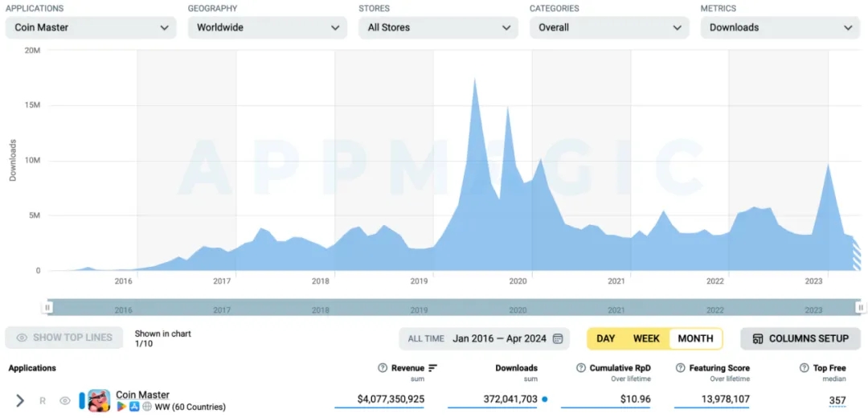
Task: Toggle the R marker on Coin Master row
Action: pos(43,400)
